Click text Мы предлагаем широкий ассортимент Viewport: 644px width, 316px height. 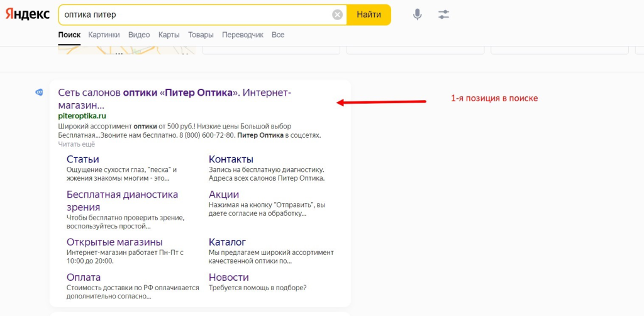[x=271, y=252]
